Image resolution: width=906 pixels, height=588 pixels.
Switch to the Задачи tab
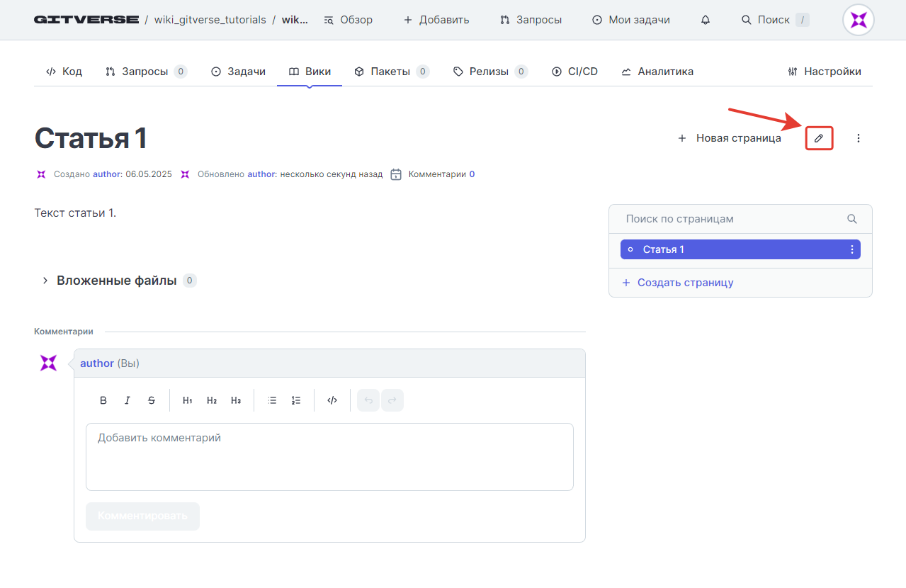(239, 72)
